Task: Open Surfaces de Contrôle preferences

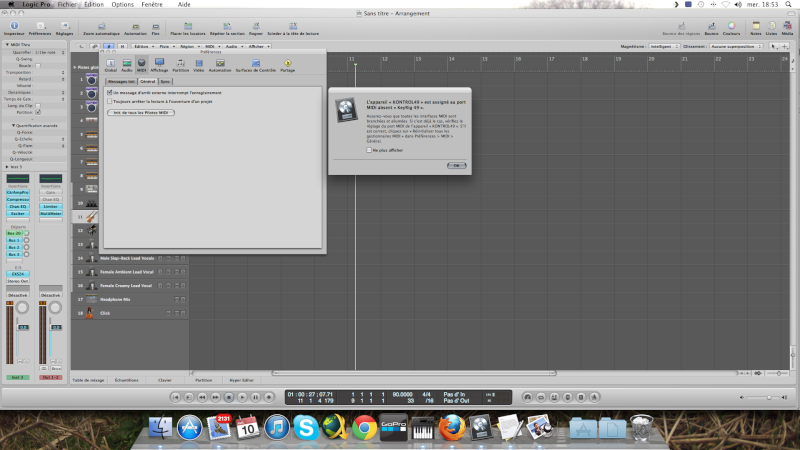Action: 255,64
